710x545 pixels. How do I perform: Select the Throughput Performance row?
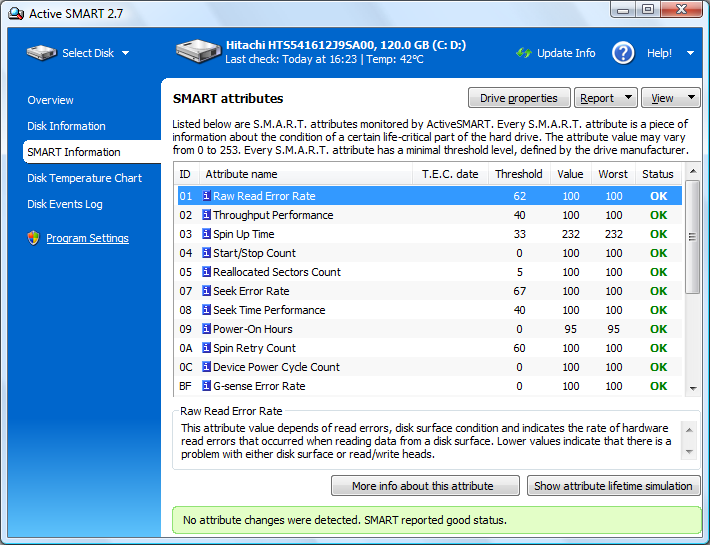pyautogui.click(x=429, y=215)
